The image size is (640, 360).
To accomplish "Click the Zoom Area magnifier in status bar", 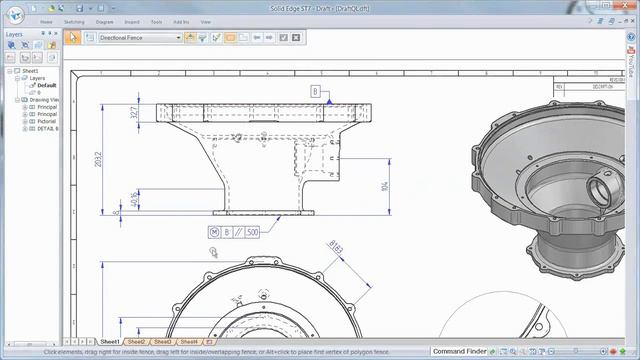I will [x=513, y=351].
